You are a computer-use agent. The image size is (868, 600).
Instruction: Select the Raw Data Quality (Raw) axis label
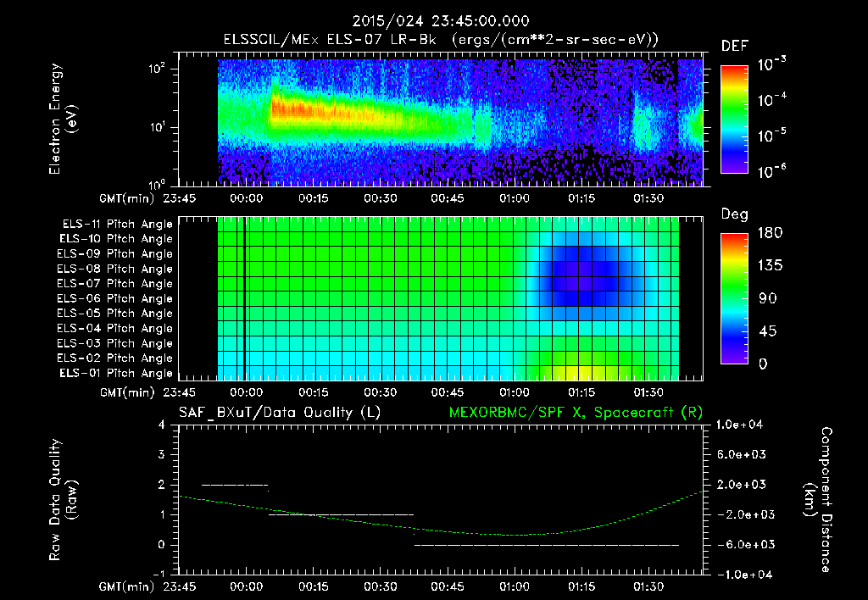[x=63, y=500]
